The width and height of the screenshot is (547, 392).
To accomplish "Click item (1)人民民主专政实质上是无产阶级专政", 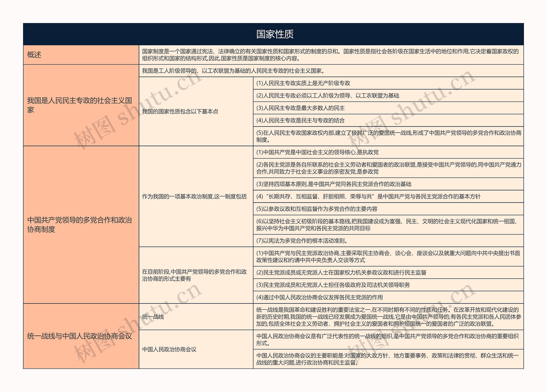I will (388, 83).
